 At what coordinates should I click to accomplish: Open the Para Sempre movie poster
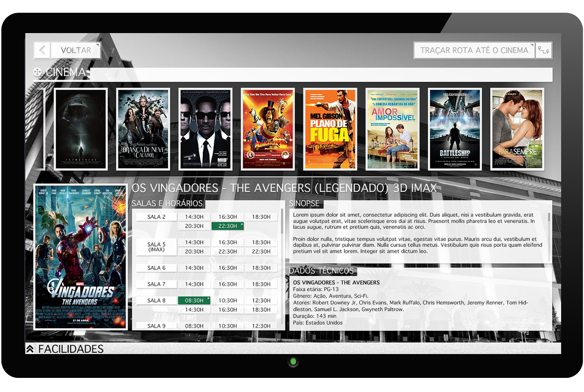[x=517, y=129]
